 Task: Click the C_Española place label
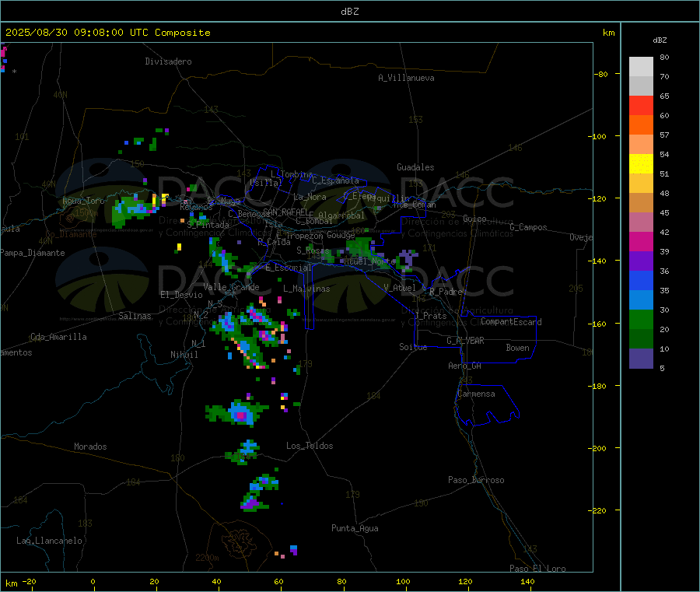coord(336,180)
